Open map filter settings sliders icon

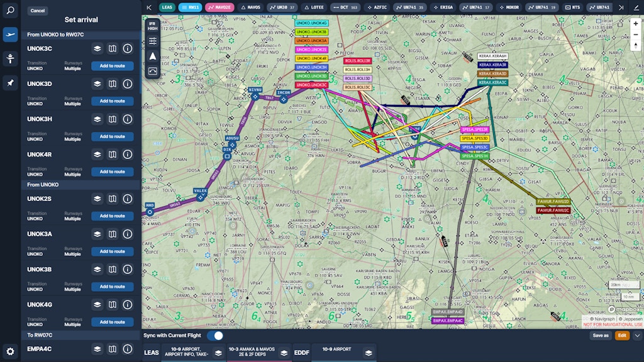coord(153,41)
